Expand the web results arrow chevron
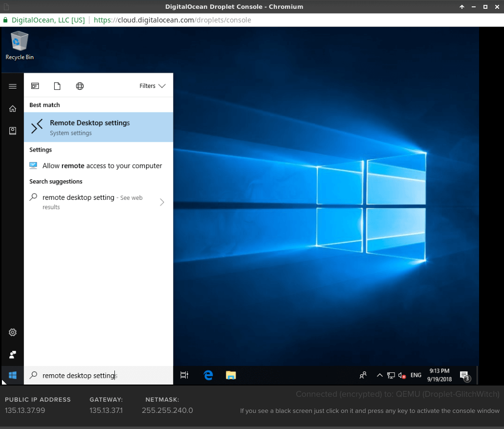The image size is (504, 429). tap(162, 202)
